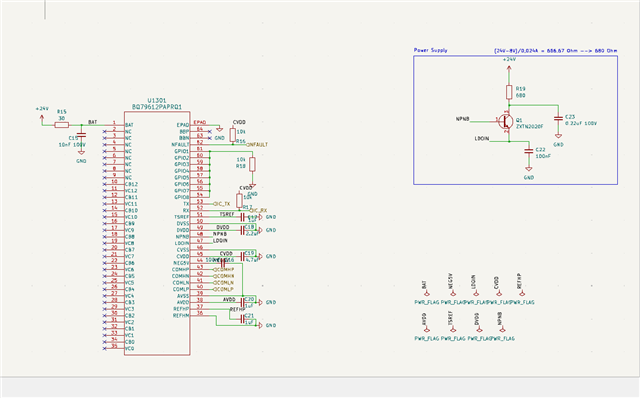Select capacitor C23 0.22uF 100V
The height and width of the screenshot is (398, 640).
click(x=558, y=118)
